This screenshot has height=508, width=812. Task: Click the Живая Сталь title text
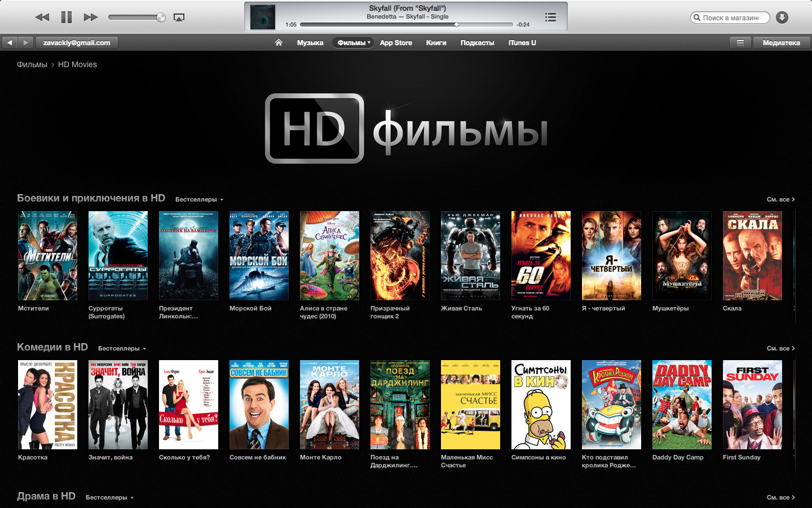point(461,308)
